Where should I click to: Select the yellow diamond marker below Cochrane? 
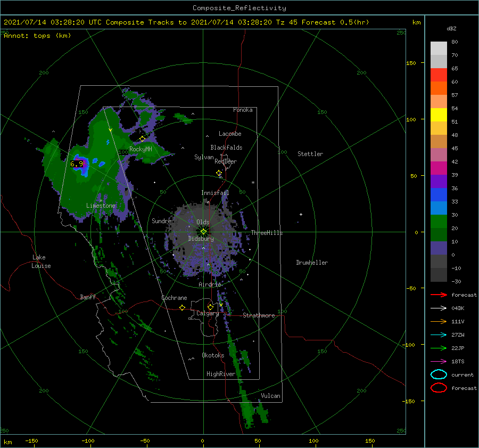coord(183,307)
